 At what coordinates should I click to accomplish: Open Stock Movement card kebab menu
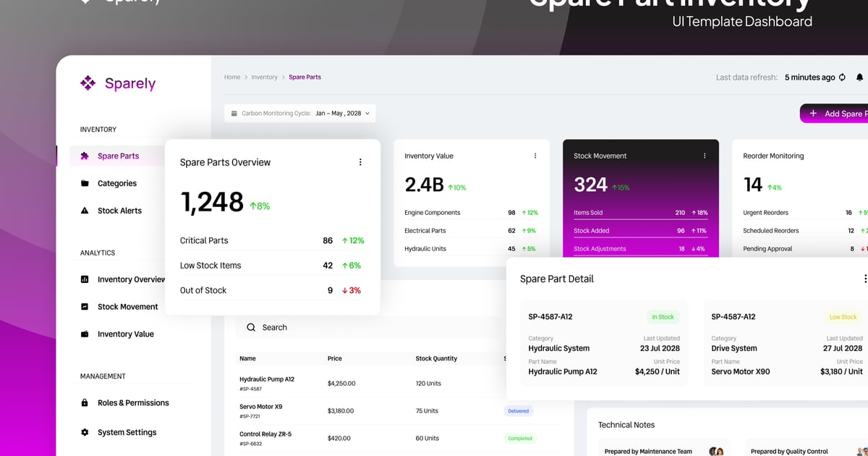[x=705, y=156]
